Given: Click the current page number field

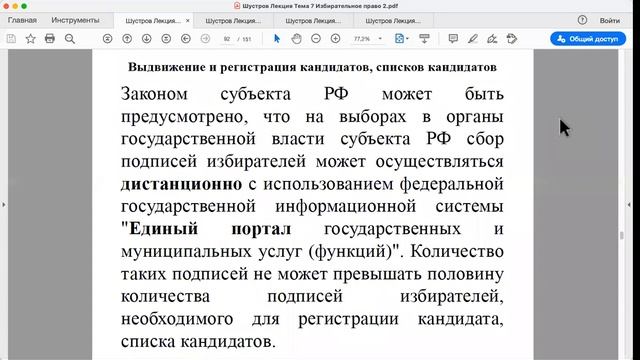Looking at the screenshot, I should pos(227,39).
